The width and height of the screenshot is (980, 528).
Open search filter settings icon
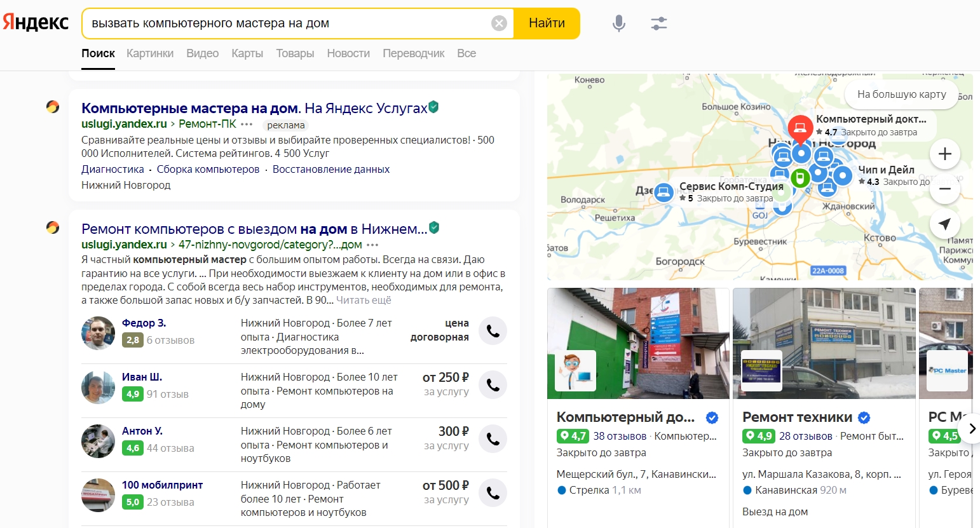(x=659, y=24)
